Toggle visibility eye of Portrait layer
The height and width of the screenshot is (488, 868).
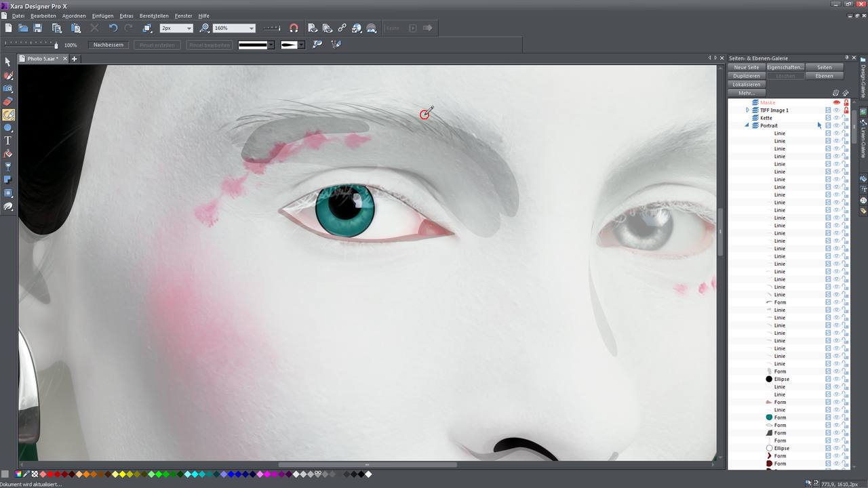tap(837, 125)
